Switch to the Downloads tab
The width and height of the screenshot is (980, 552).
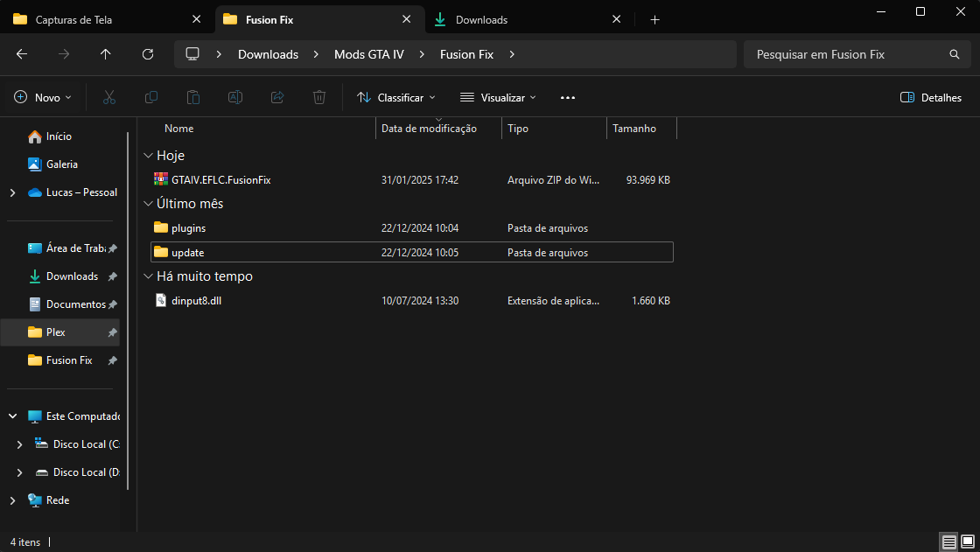[x=481, y=19]
